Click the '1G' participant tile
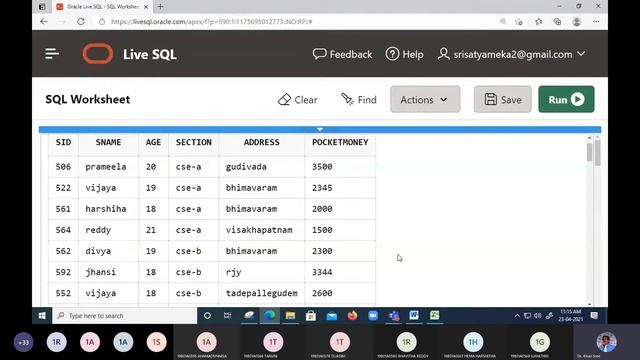Image resolution: width=640 pixels, height=360 pixels. click(x=540, y=342)
